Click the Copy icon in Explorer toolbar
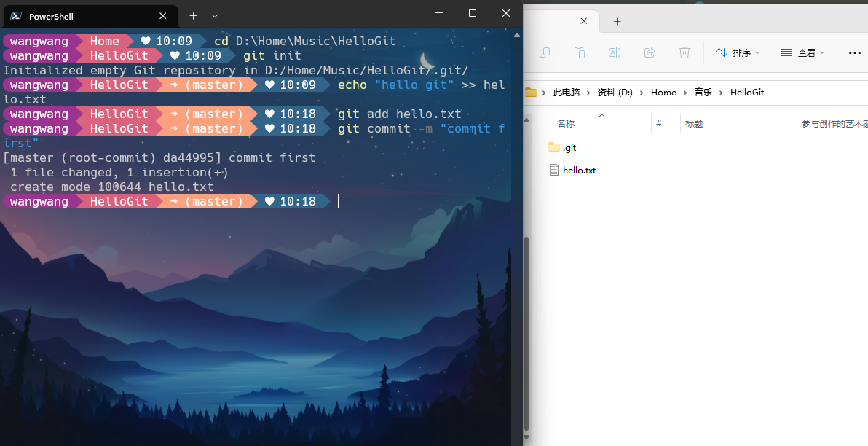868x446 pixels. click(x=544, y=52)
